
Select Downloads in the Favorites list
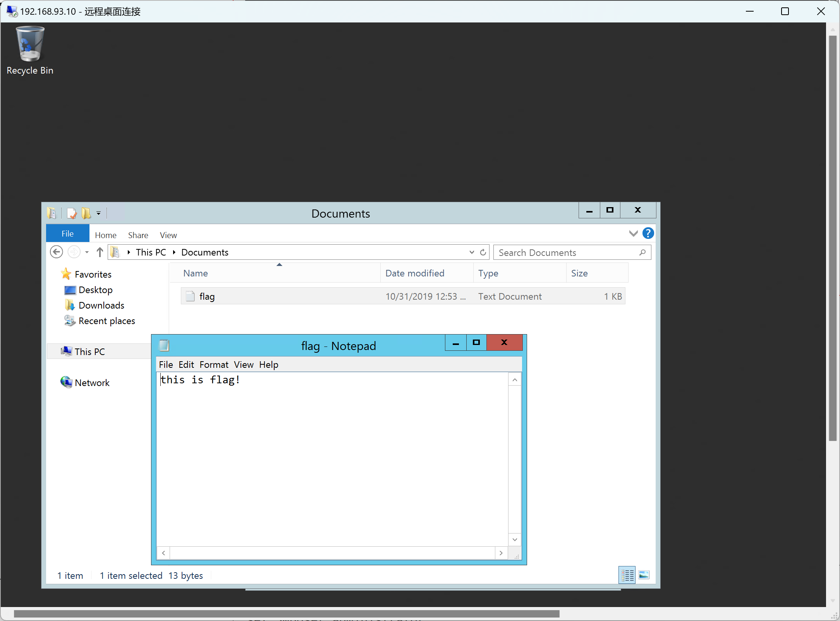coord(101,305)
